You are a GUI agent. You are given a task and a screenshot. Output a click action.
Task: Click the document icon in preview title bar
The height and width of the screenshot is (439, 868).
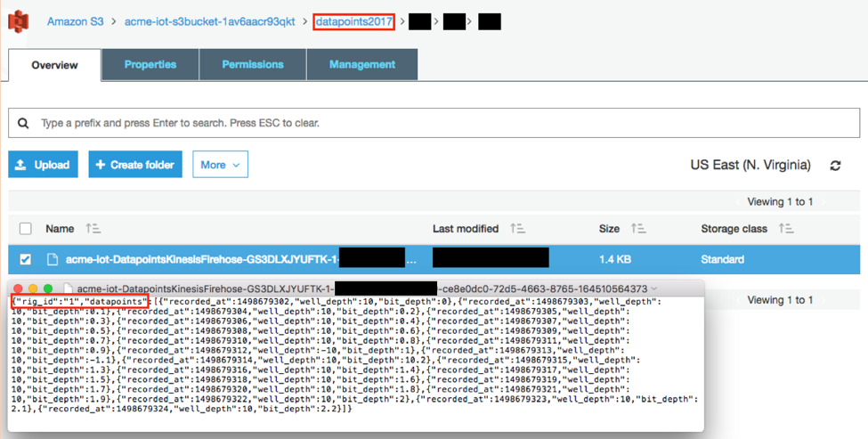pyautogui.click(x=68, y=289)
